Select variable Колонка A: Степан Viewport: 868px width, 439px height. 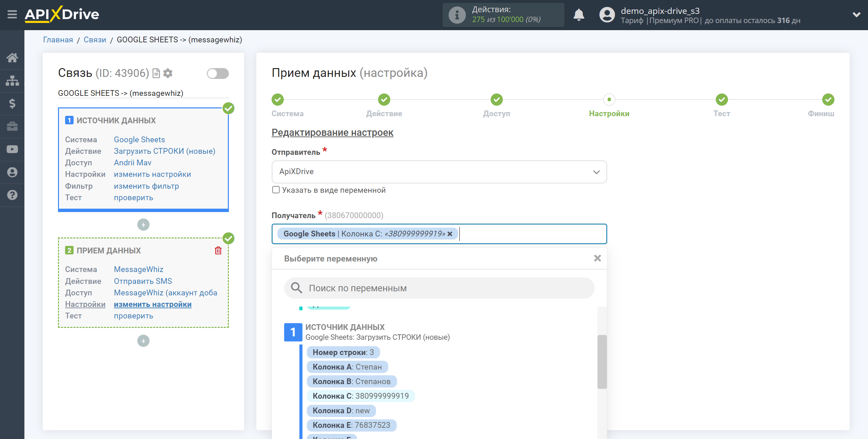coord(347,367)
